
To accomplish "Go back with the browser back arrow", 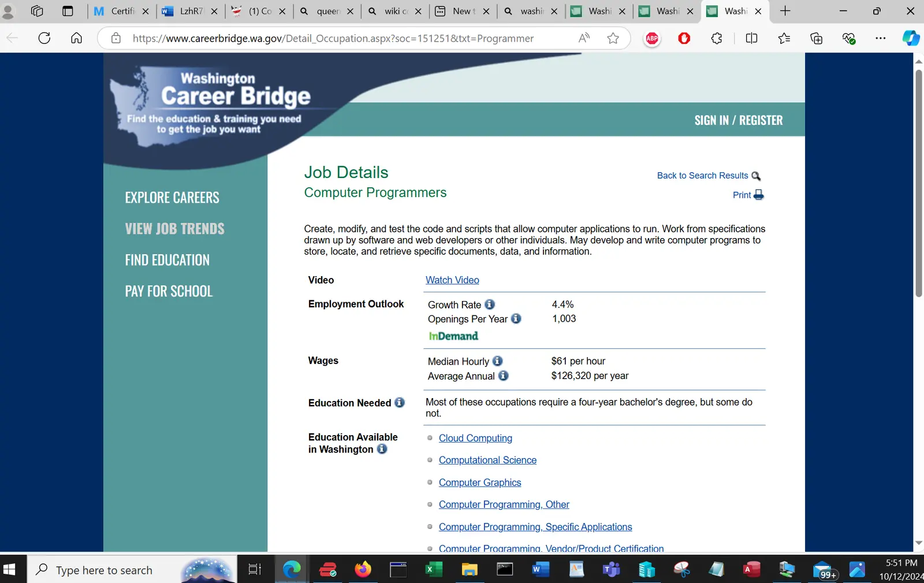I will [12, 38].
